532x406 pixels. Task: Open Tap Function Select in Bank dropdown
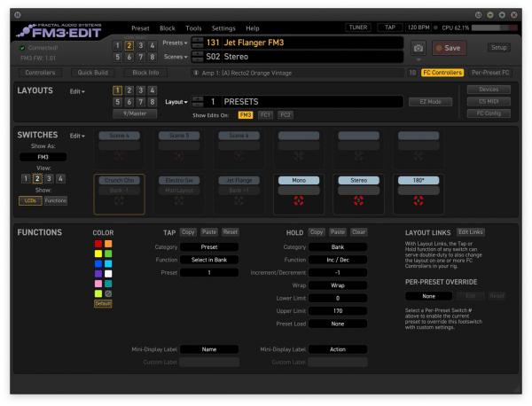(209, 260)
